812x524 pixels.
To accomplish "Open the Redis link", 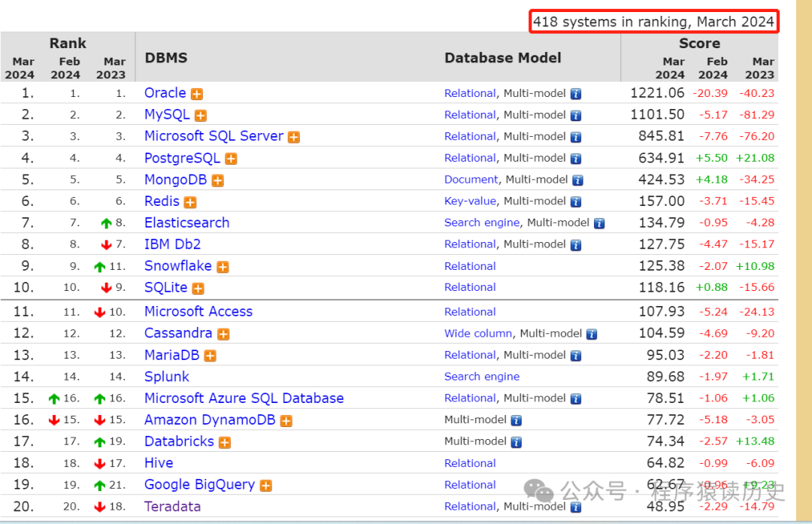I will pyautogui.click(x=162, y=201).
